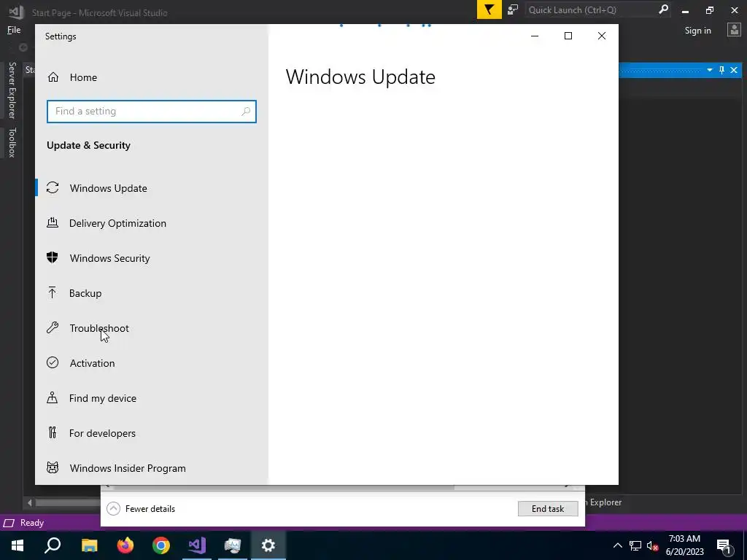Show hidden system tray icons
This screenshot has width=747, height=560.
617,545
